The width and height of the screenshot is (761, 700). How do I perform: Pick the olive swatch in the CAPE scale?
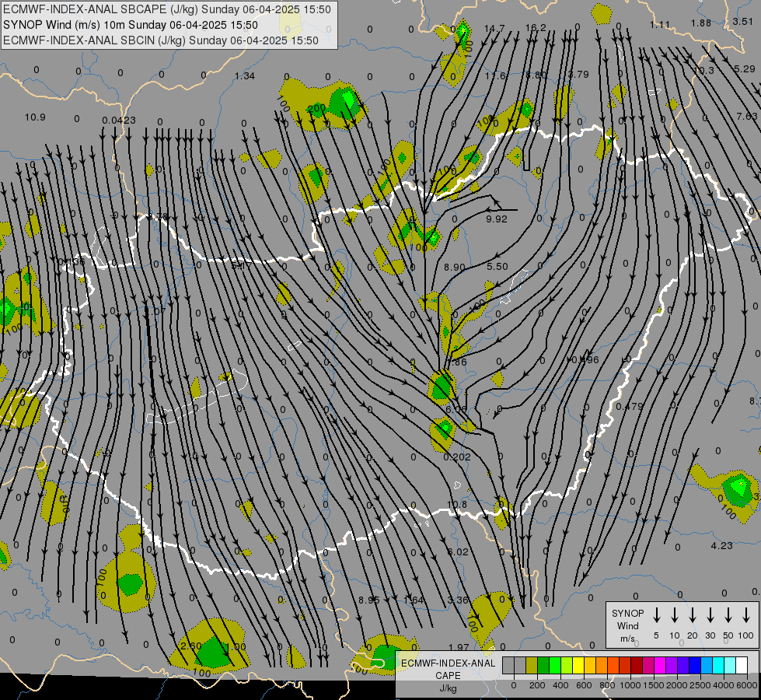point(532,665)
